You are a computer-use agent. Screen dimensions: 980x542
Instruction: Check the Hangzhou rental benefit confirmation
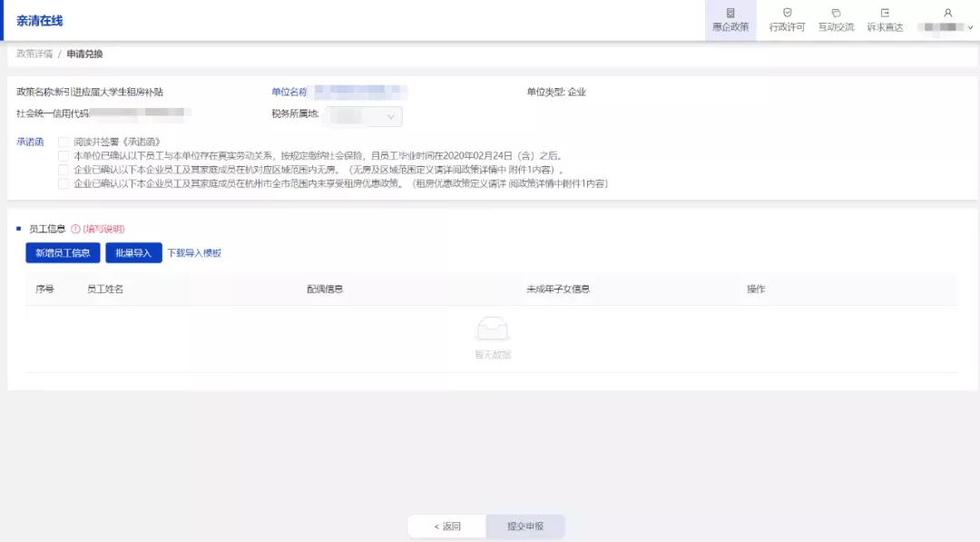coord(62,182)
